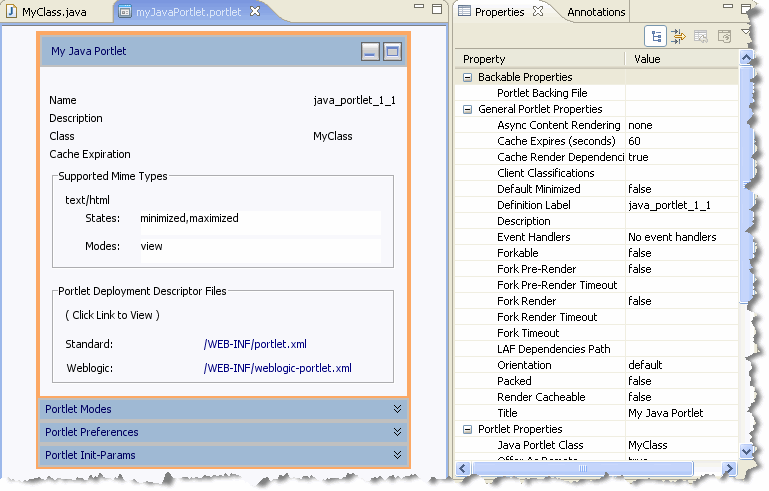Select the Properties tab
This screenshot has height=491, width=769.
click(x=499, y=12)
